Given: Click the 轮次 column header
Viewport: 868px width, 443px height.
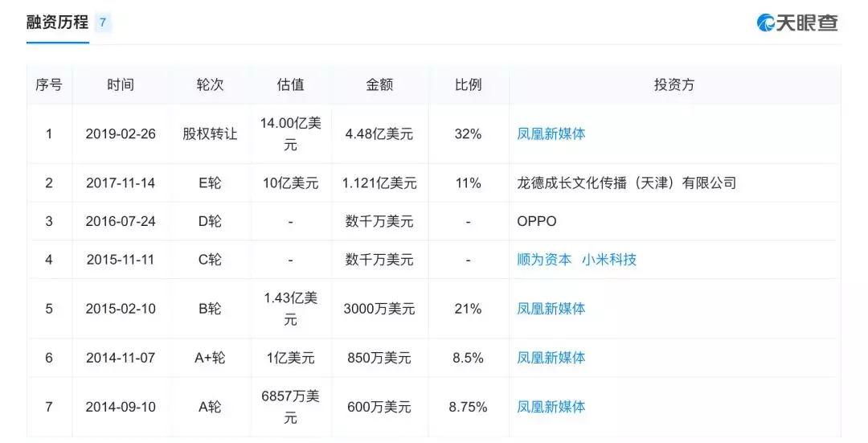Looking at the screenshot, I should 210,84.
